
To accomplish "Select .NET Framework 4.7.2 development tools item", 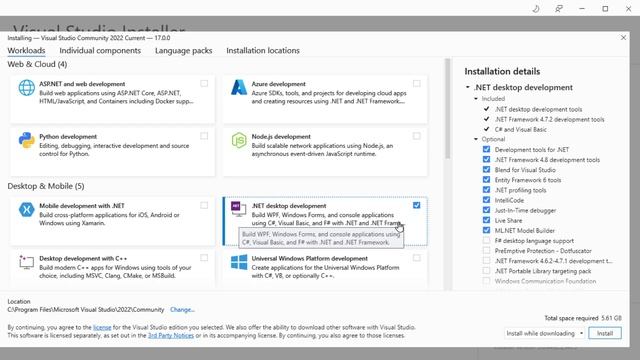I will (x=549, y=120).
